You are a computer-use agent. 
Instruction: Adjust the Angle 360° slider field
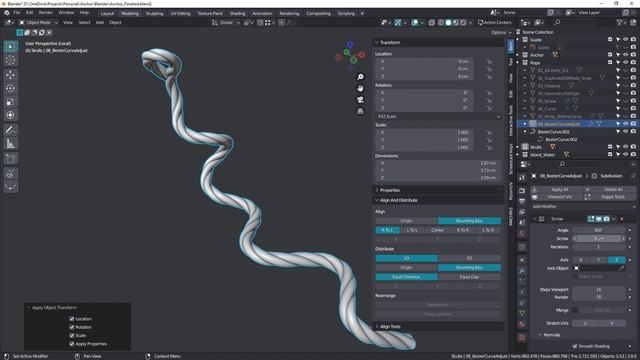click(599, 230)
